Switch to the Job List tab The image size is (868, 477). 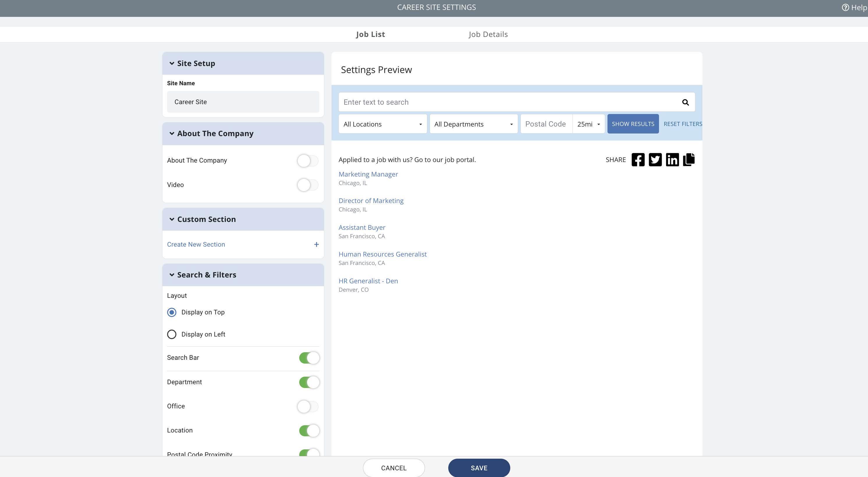370,34
